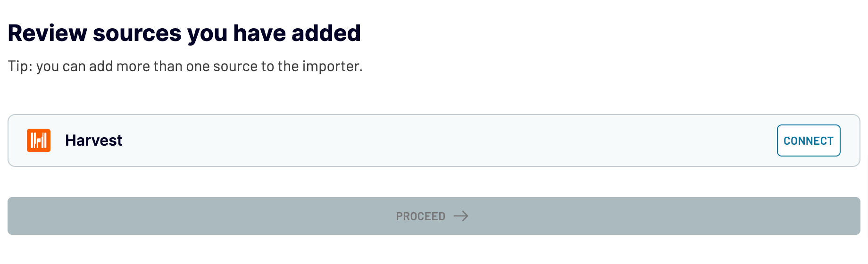868x264 pixels.
Task: Click the CONNECT text in the outlined button
Action: pos(809,141)
